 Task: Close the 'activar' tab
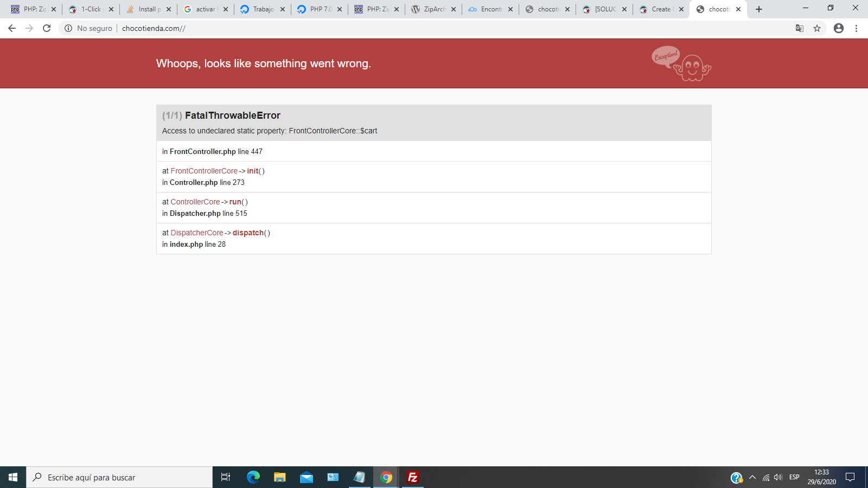click(226, 9)
